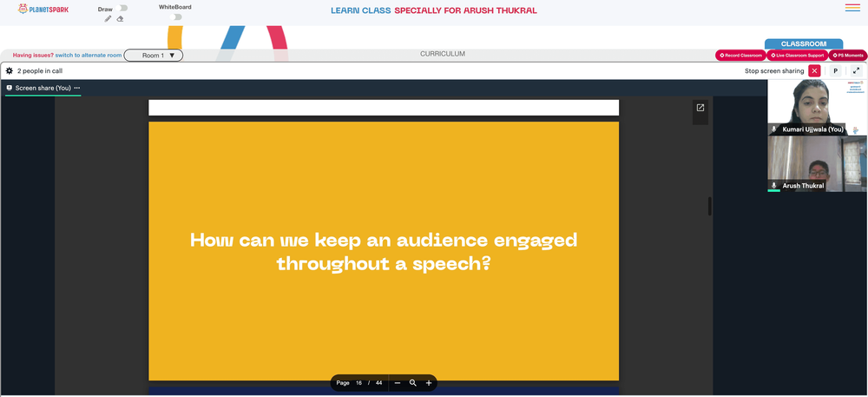Screen dimensions: 868x397
Task: Click switch to alternate room link
Action: (89, 56)
